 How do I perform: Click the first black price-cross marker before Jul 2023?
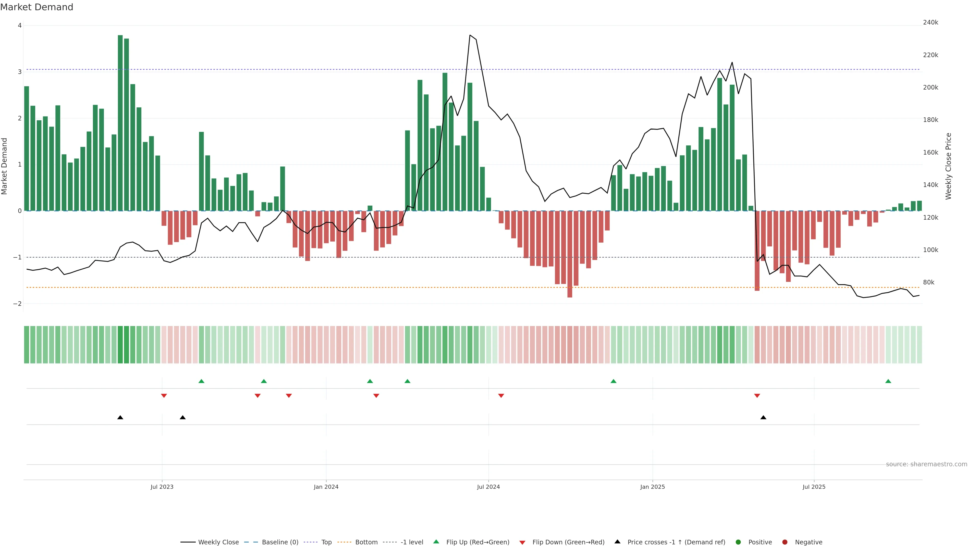pos(120,418)
